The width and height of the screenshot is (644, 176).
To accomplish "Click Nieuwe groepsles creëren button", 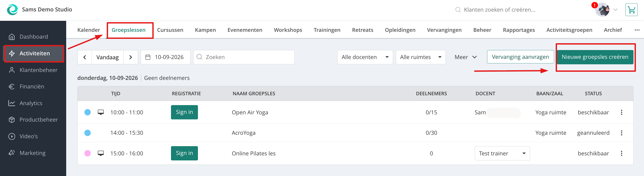I will 595,57.
